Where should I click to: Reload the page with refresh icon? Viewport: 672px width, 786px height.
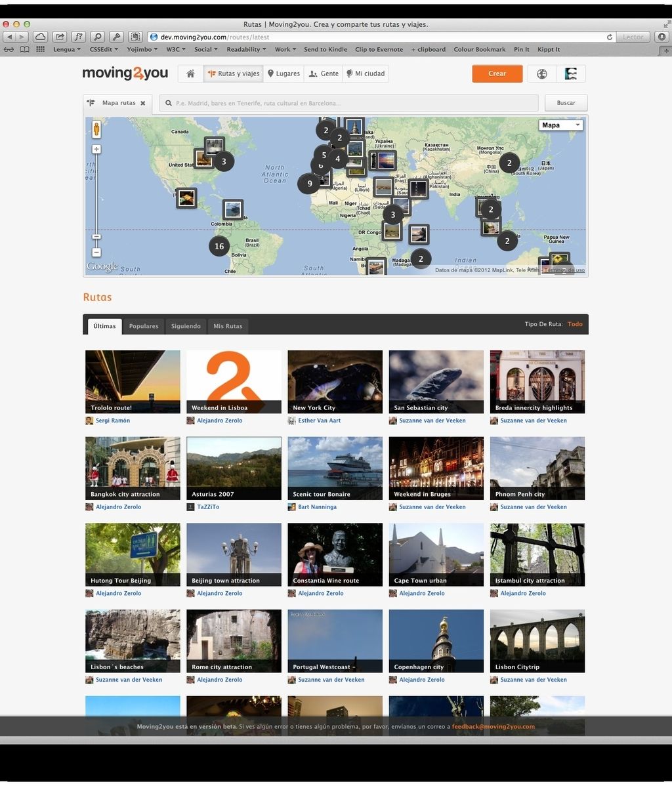[609, 37]
